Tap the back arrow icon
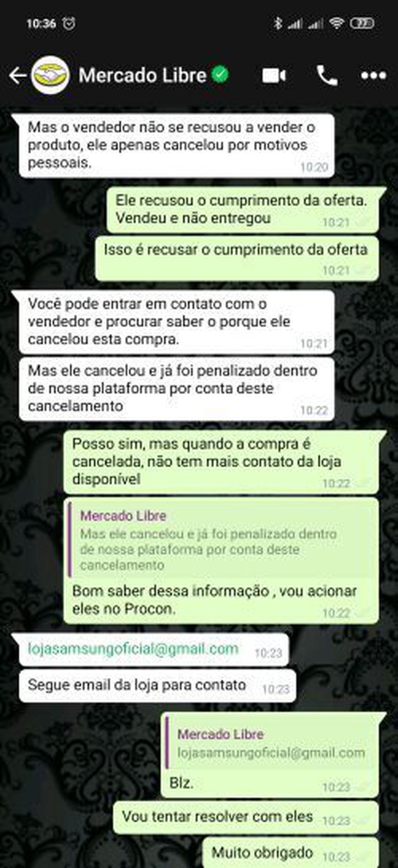 pyautogui.click(x=18, y=76)
